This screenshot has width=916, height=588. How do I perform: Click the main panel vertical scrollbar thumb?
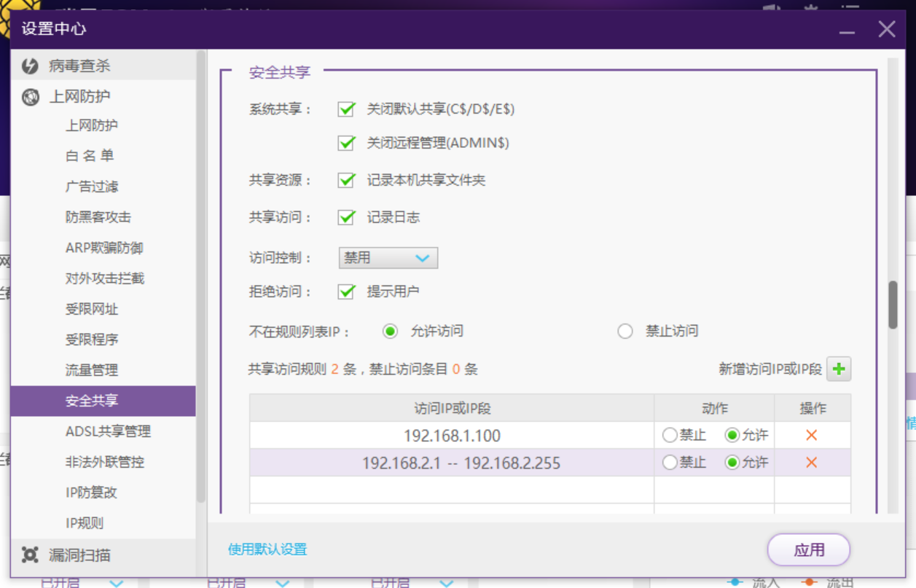(x=893, y=305)
